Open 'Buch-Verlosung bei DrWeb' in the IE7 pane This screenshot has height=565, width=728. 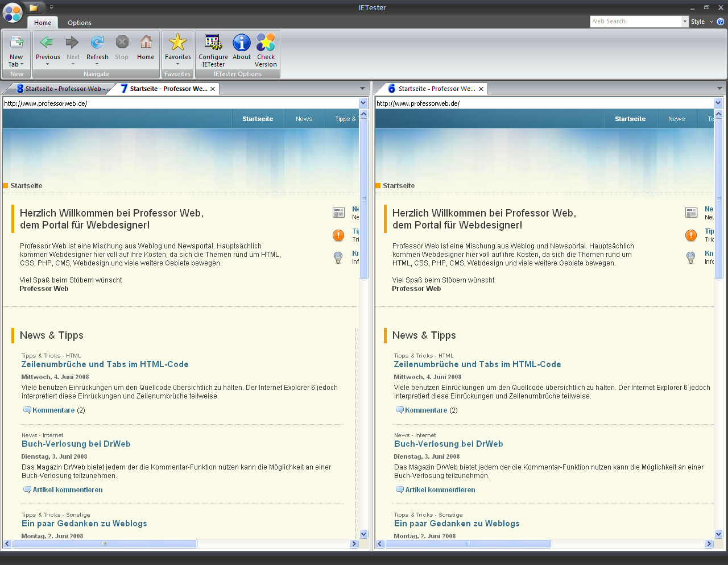coord(76,444)
